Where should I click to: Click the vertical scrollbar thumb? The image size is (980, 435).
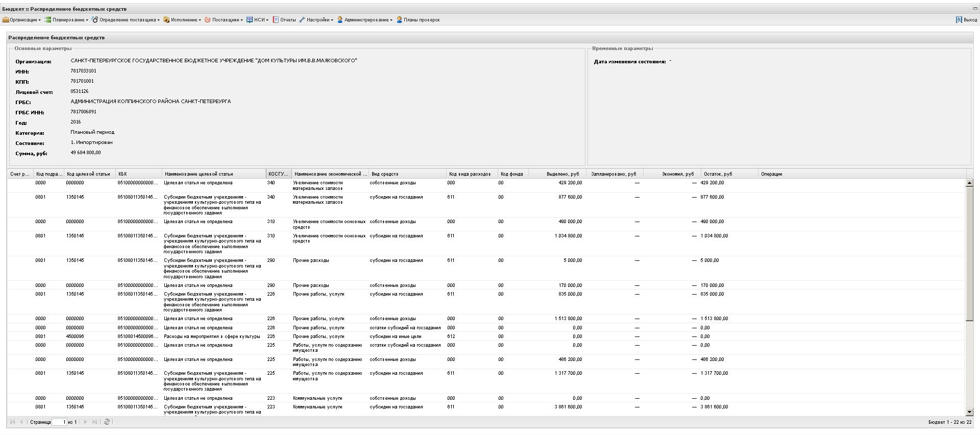pyautogui.click(x=969, y=254)
